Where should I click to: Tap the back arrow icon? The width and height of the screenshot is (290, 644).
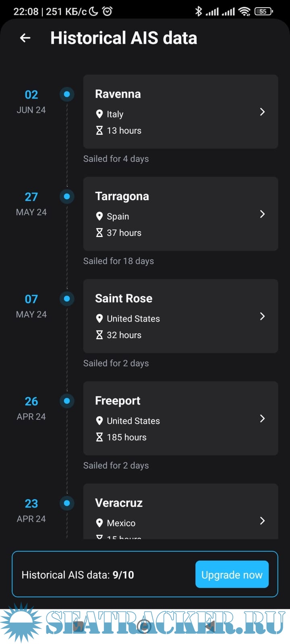click(25, 38)
